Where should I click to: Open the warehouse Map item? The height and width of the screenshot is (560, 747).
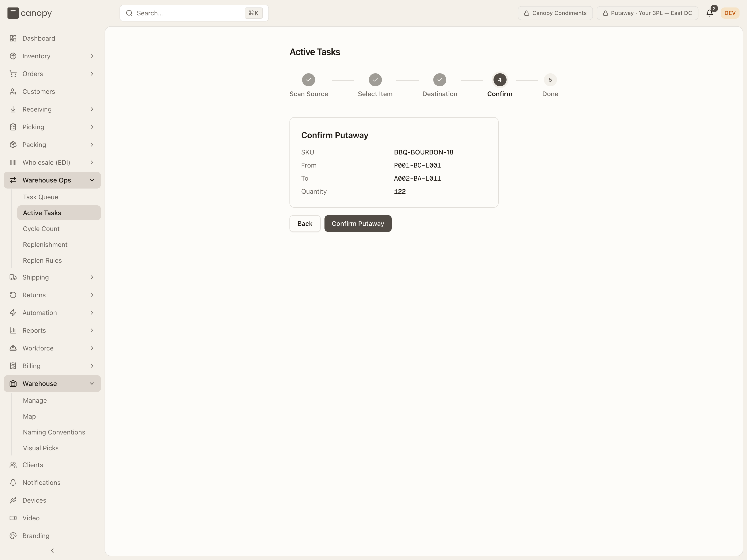59,416
